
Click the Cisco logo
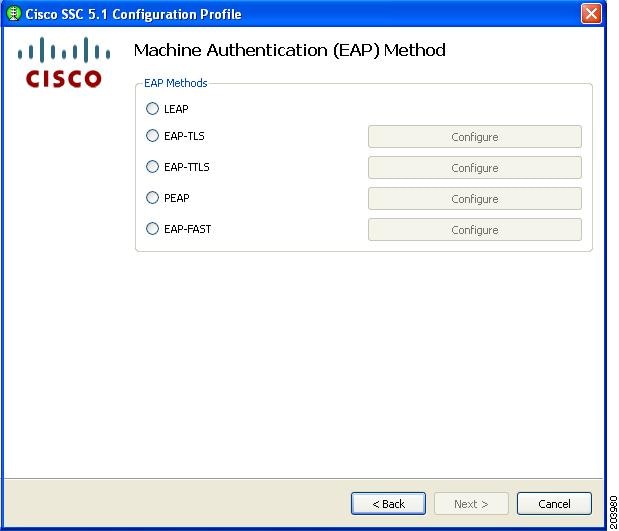64,62
